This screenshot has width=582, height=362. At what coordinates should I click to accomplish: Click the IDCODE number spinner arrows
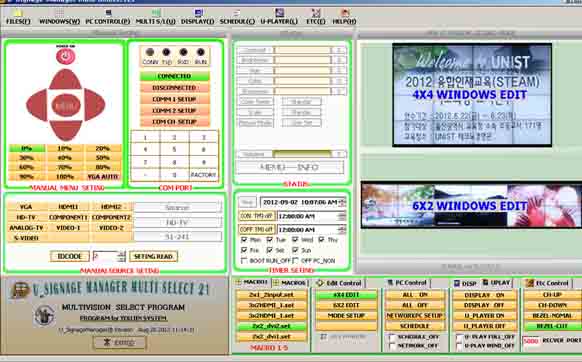coord(121,256)
